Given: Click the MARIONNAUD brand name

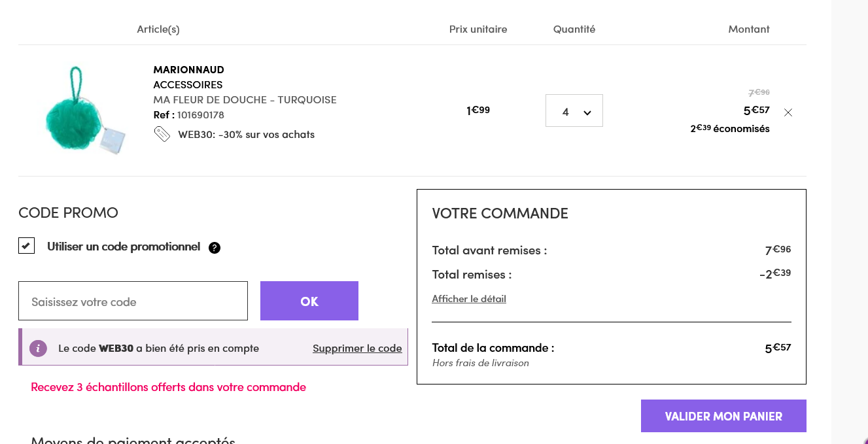Looking at the screenshot, I should (188, 69).
